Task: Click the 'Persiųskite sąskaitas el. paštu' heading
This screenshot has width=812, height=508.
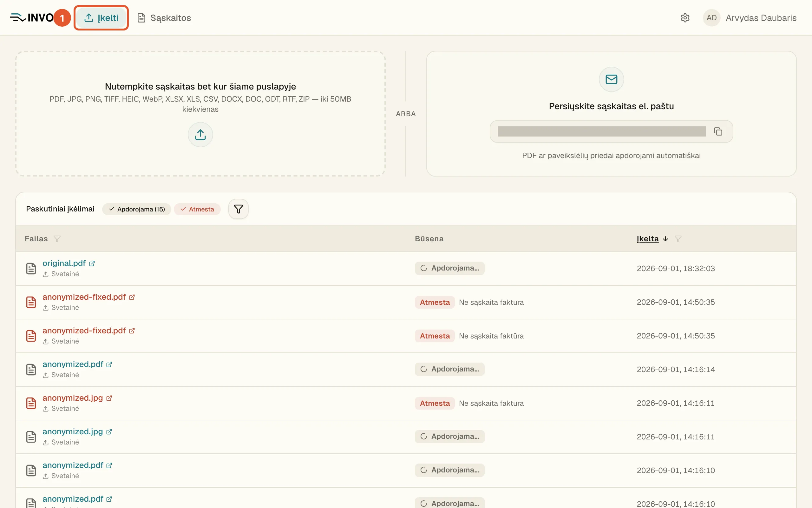Action: pos(611,106)
